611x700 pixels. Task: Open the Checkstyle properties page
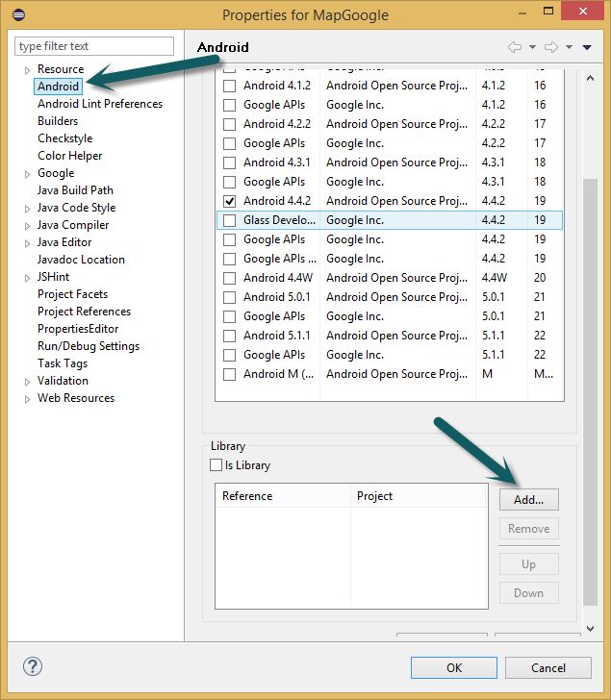point(65,138)
